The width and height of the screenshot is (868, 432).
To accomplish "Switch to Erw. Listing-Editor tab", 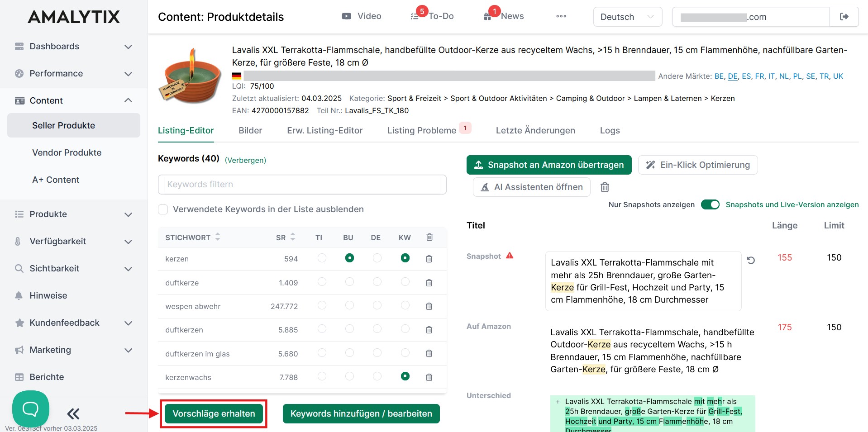I will pos(324,130).
